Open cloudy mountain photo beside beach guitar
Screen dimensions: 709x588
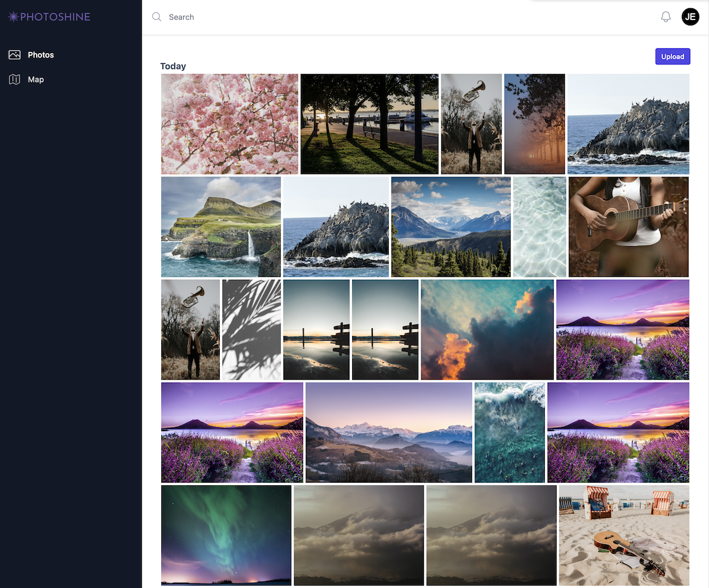[x=492, y=535]
